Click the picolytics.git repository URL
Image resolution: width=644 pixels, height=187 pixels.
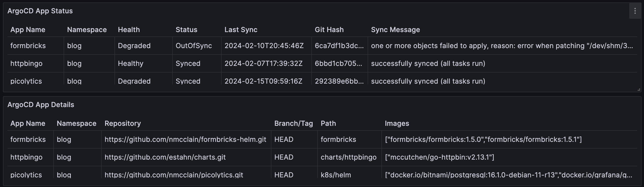tap(174, 175)
